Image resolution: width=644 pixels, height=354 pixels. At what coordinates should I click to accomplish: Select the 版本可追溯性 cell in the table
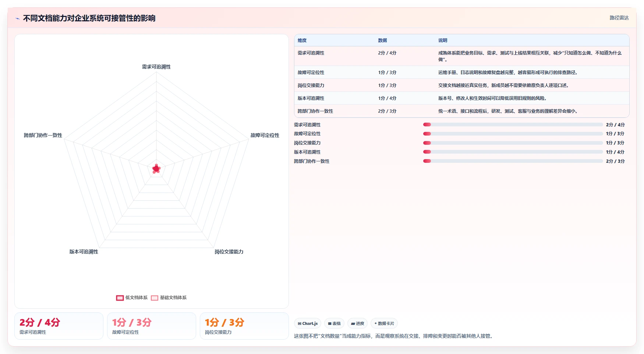click(311, 98)
